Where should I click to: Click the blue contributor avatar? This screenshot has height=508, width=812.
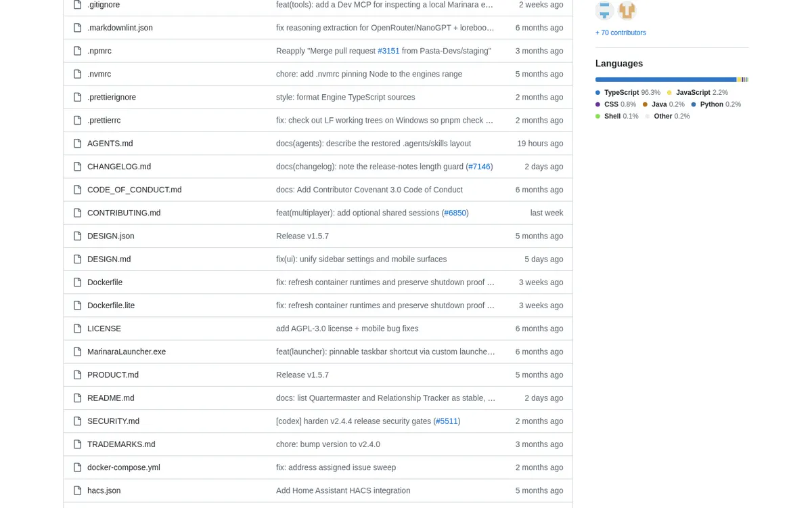(x=604, y=10)
